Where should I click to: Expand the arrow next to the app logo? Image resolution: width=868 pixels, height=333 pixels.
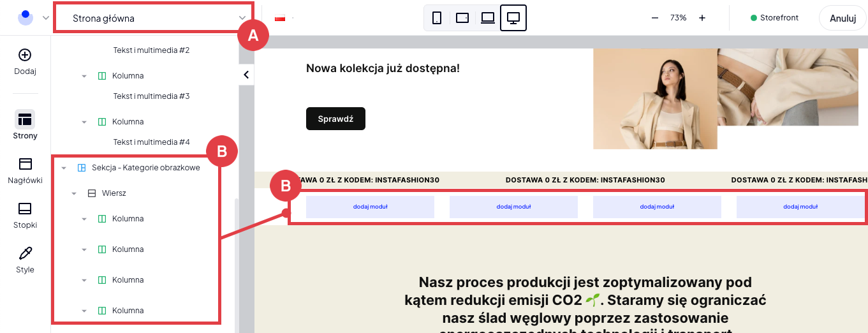pyautogui.click(x=46, y=18)
